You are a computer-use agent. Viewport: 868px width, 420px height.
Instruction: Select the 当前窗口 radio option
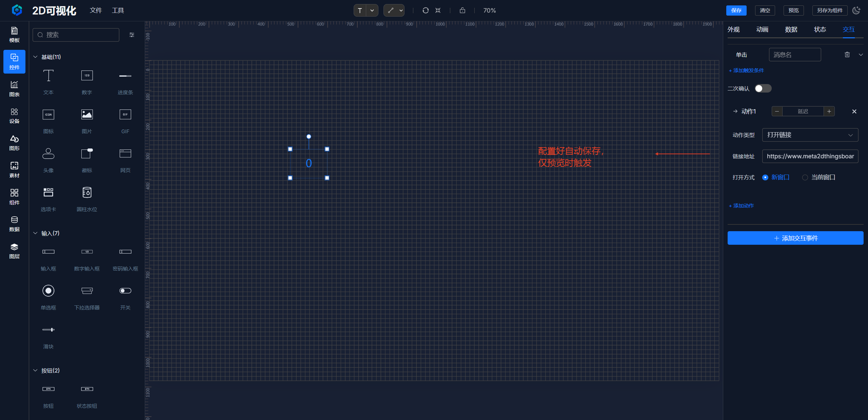[x=805, y=177]
